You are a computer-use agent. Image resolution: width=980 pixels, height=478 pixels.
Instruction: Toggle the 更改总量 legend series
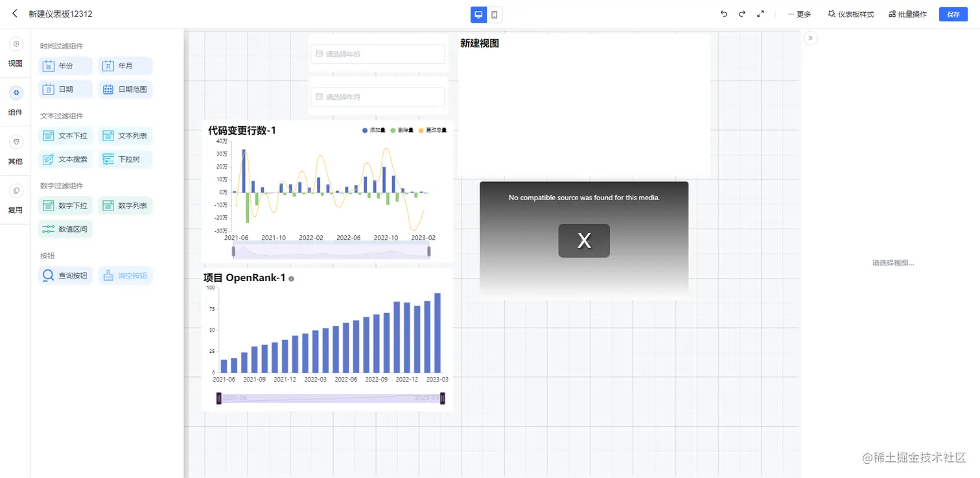[x=432, y=130]
